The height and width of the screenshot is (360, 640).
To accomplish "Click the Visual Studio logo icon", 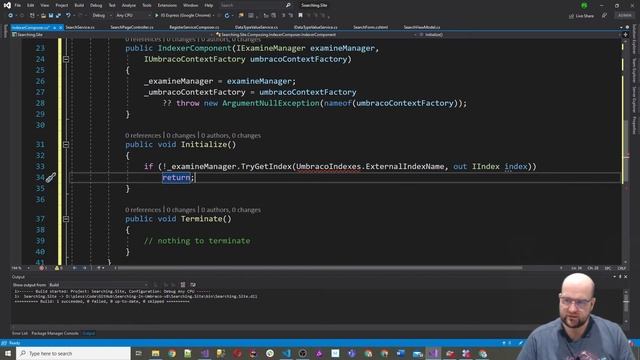I will (7, 5).
